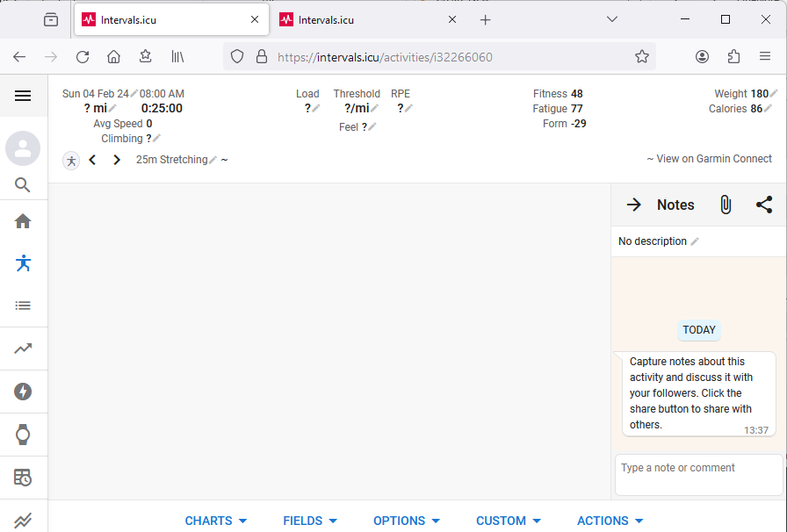The image size is (787, 532).
Task: Click the Type a note or comment field
Action: coord(698,474)
